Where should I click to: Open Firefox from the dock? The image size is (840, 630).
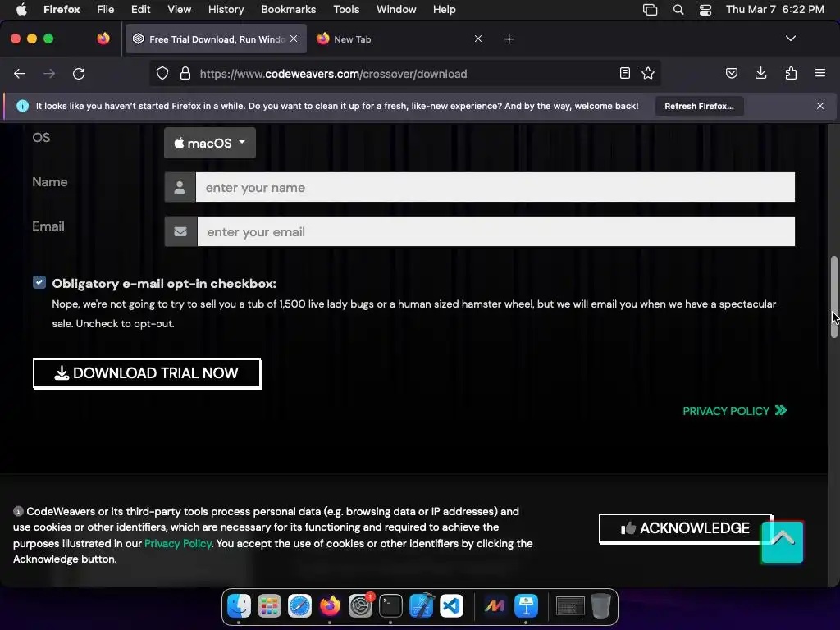click(x=330, y=606)
